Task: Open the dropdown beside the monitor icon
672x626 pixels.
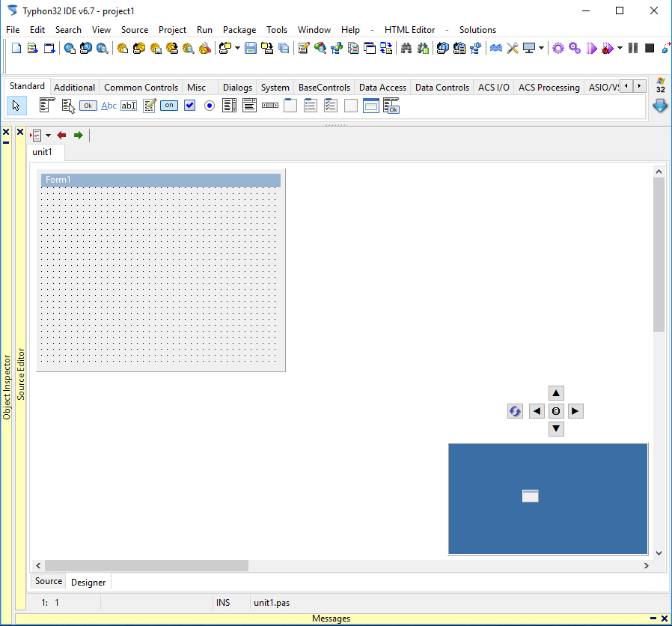Action: click(x=541, y=48)
